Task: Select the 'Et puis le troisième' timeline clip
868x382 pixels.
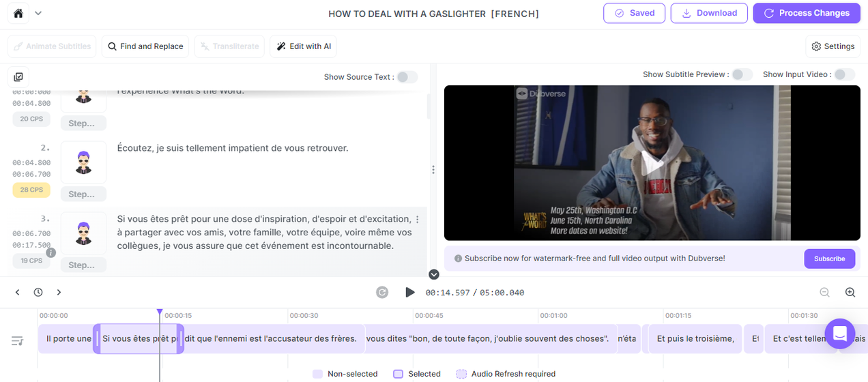Action: pyautogui.click(x=695, y=338)
